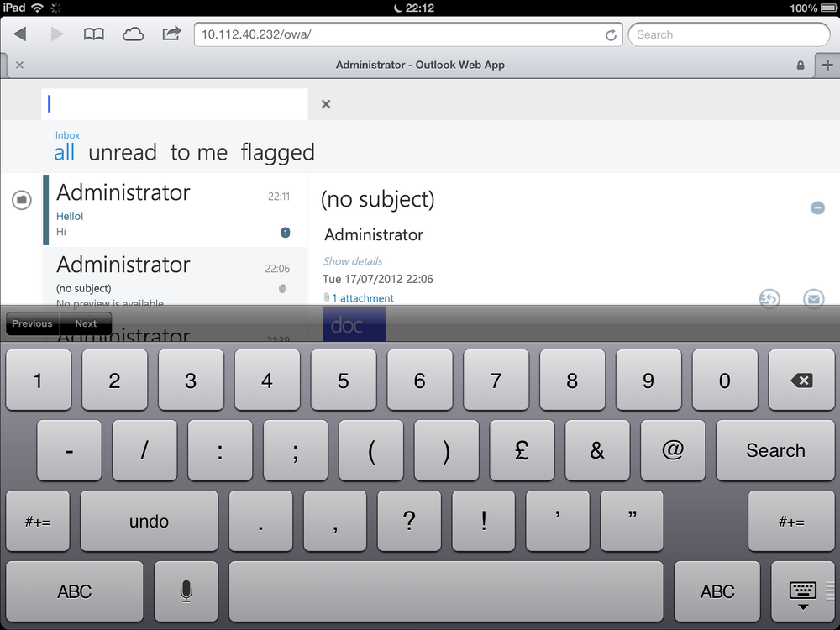Tap the @ key
840x630 pixels.
[x=673, y=450]
